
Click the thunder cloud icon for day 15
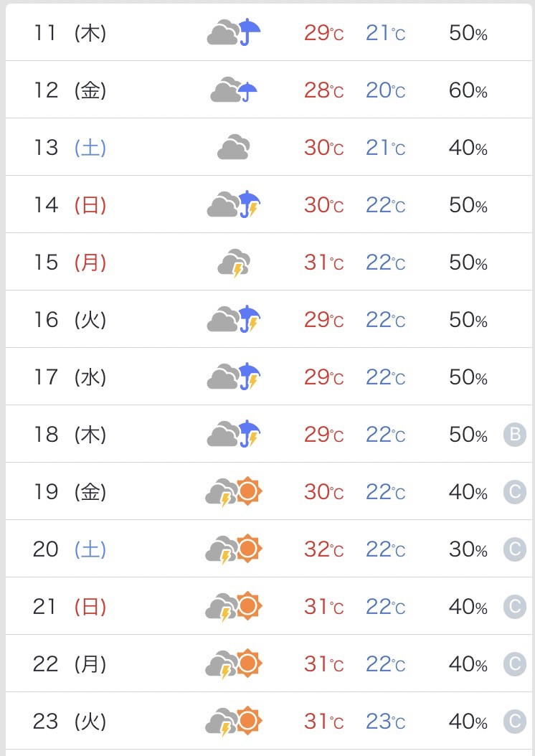pyautogui.click(x=235, y=263)
